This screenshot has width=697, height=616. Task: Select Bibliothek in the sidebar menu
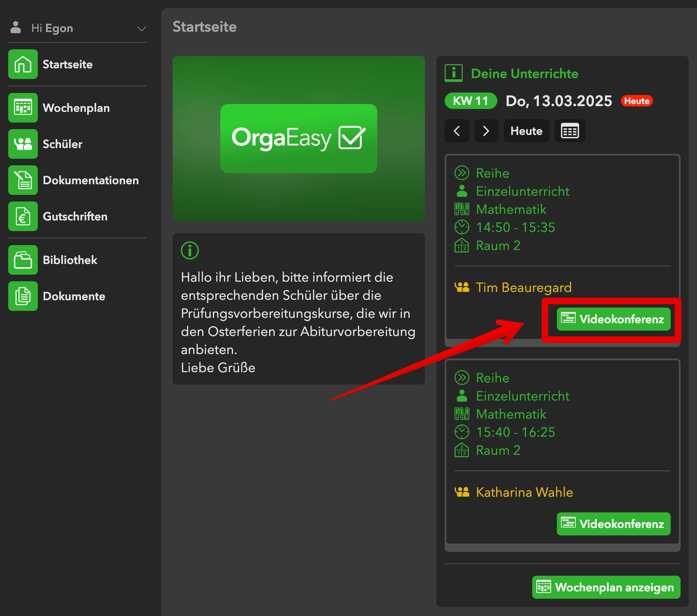coord(70,260)
